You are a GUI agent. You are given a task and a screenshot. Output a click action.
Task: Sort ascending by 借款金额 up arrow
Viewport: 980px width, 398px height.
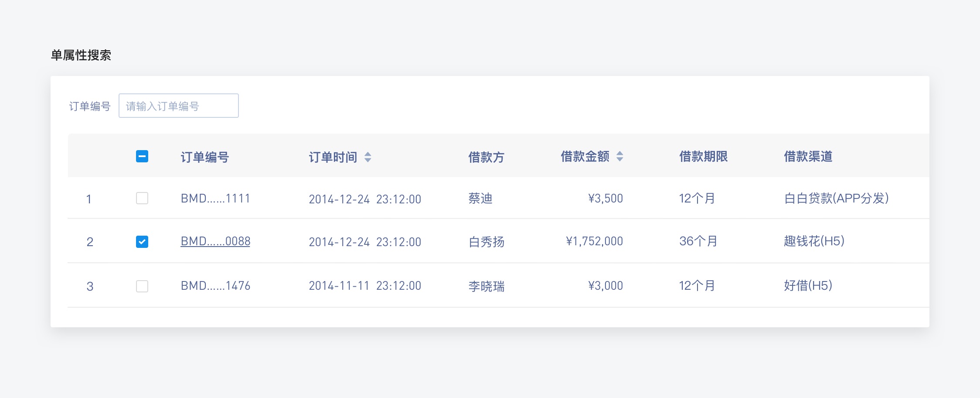coord(619,153)
